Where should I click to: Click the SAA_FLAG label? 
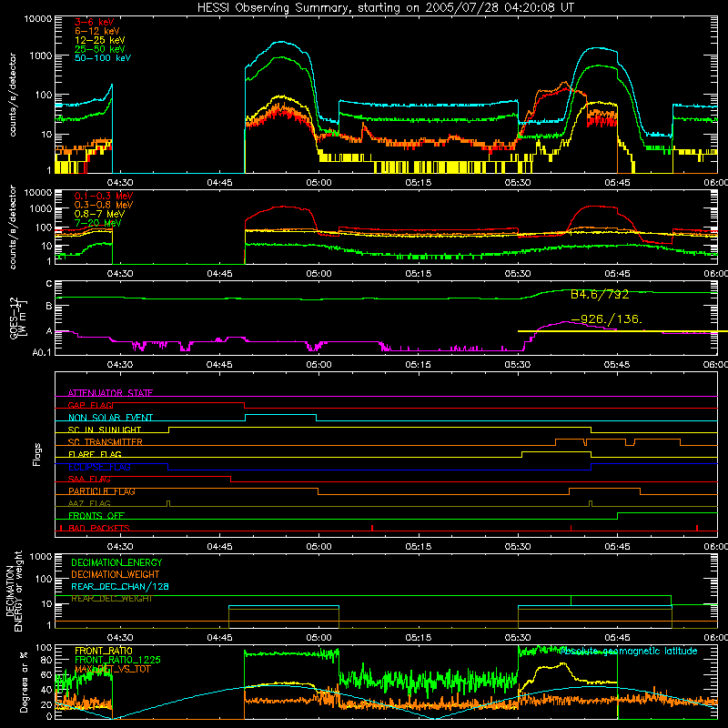[x=89, y=479]
